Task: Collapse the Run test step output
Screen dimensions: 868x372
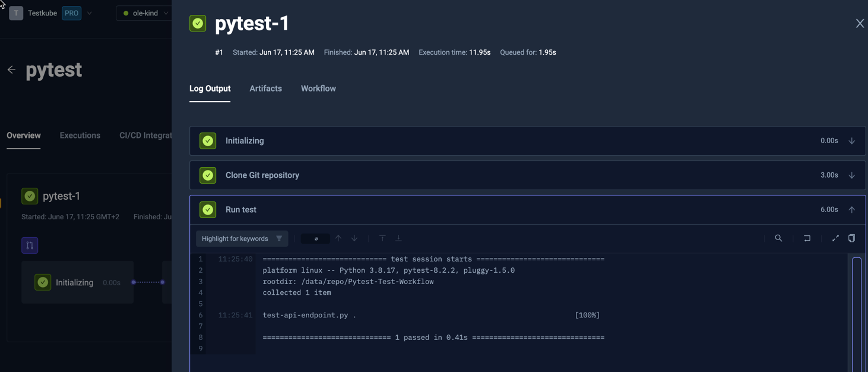Action: (x=851, y=209)
